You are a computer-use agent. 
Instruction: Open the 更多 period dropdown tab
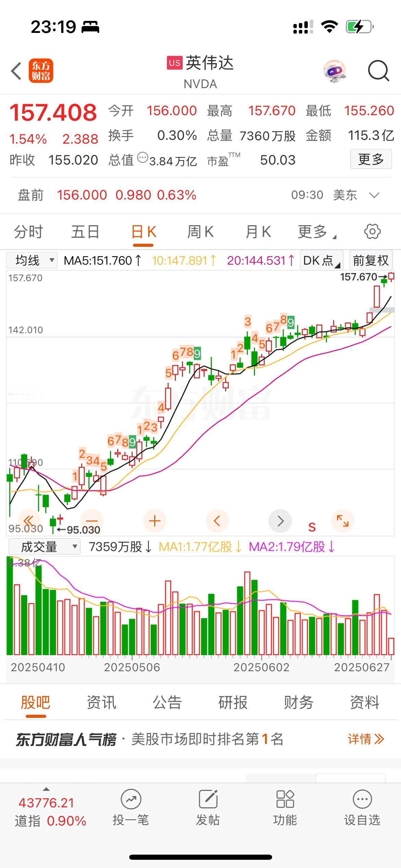point(316,232)
